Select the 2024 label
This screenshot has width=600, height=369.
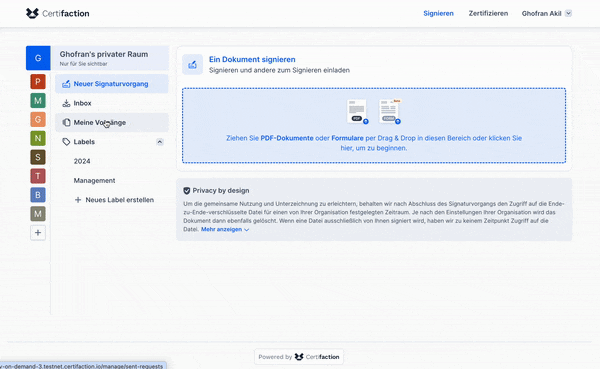[82, 161]
